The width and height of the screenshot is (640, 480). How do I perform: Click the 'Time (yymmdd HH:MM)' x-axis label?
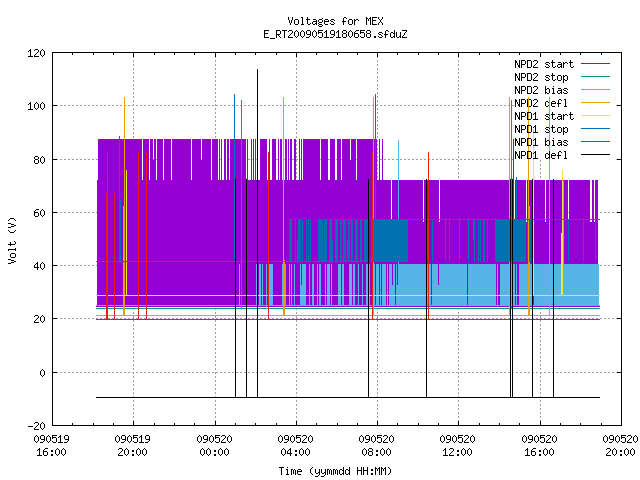[x=335, y=471]
